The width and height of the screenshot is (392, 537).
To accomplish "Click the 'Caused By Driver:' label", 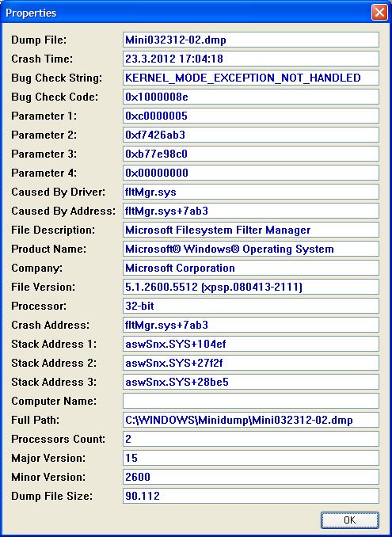I will click(x=58, y=192).
